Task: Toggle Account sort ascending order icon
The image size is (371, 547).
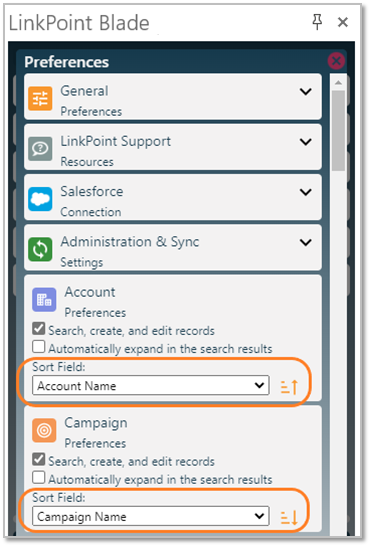Action: 289,387
